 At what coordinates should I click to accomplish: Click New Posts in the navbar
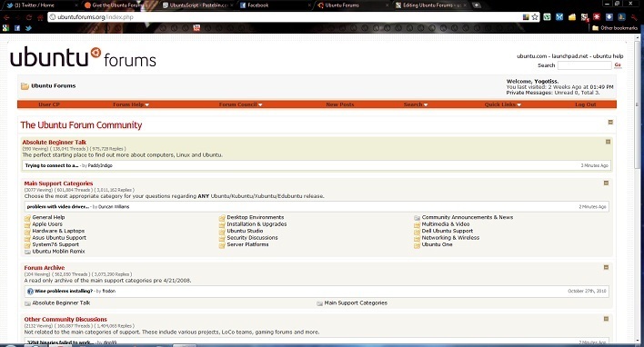pyautogui.click(x=340, y=104)
